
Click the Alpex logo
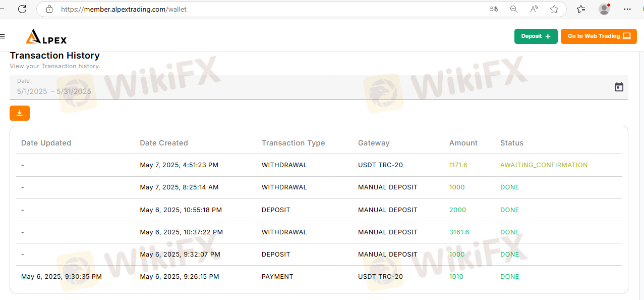click(46, 36)
